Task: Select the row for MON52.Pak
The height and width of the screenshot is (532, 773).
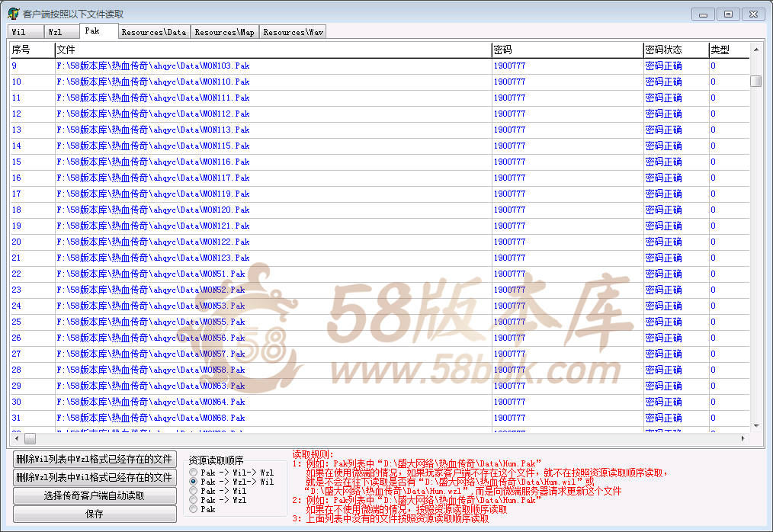Action: 380,290
